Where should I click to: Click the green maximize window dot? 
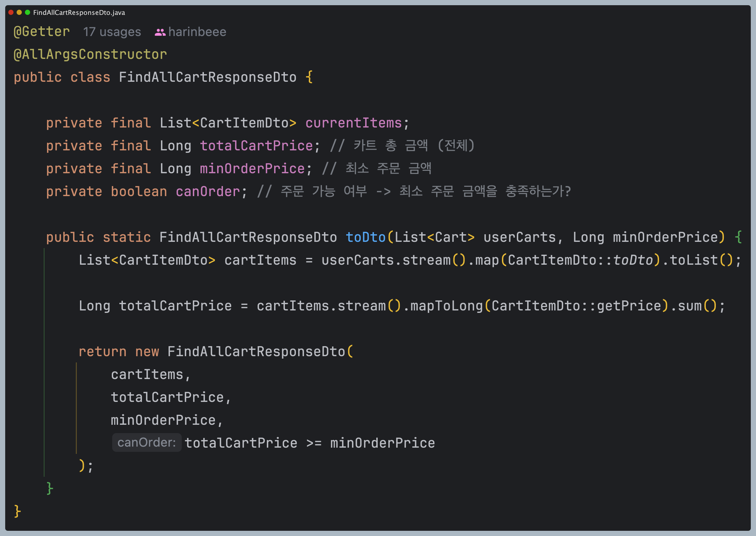coord(27,12)
